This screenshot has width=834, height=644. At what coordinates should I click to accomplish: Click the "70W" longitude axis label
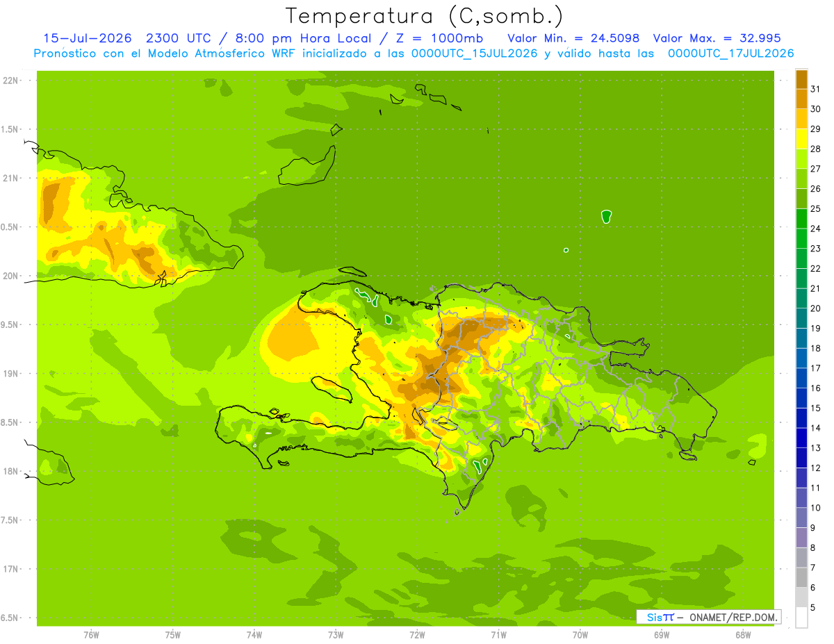tap(580, 635)
